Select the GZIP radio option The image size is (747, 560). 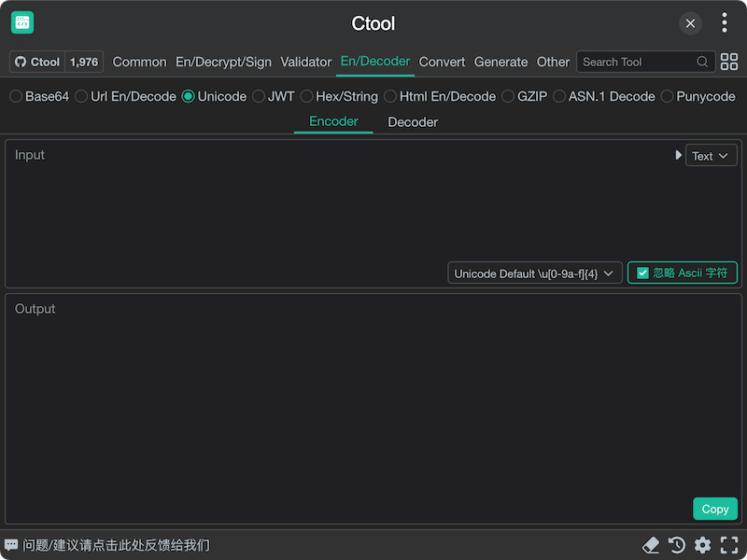525,96
